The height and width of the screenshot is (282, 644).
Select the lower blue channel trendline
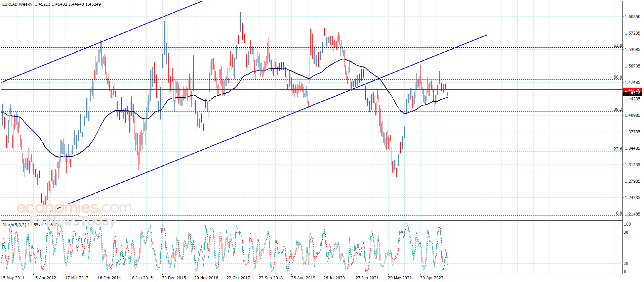pos(269,123)
